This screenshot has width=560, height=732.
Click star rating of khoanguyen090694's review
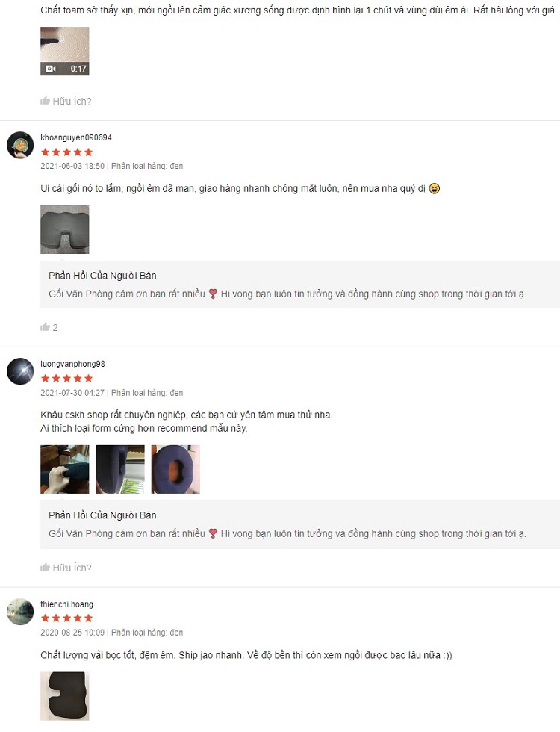(66, 152)
